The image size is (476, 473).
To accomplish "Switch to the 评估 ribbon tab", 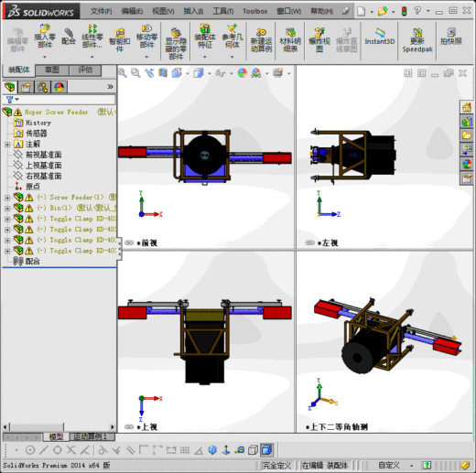I will [x=85, y=70].
